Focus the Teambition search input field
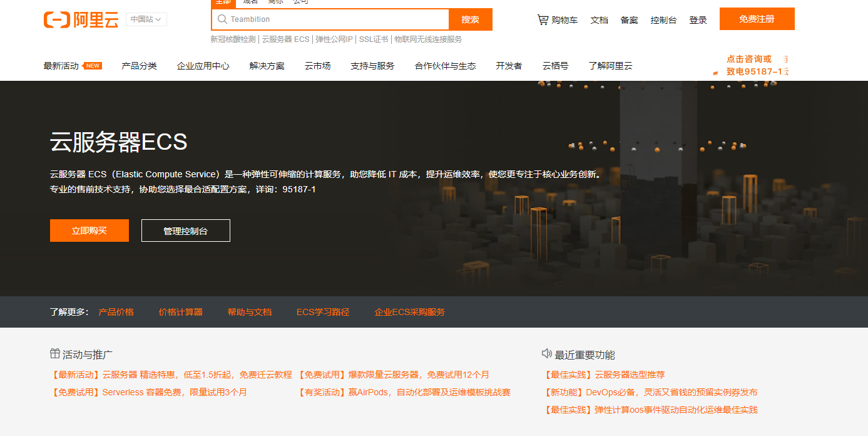Viewport: 868px width, 436px height. point(330,19)
